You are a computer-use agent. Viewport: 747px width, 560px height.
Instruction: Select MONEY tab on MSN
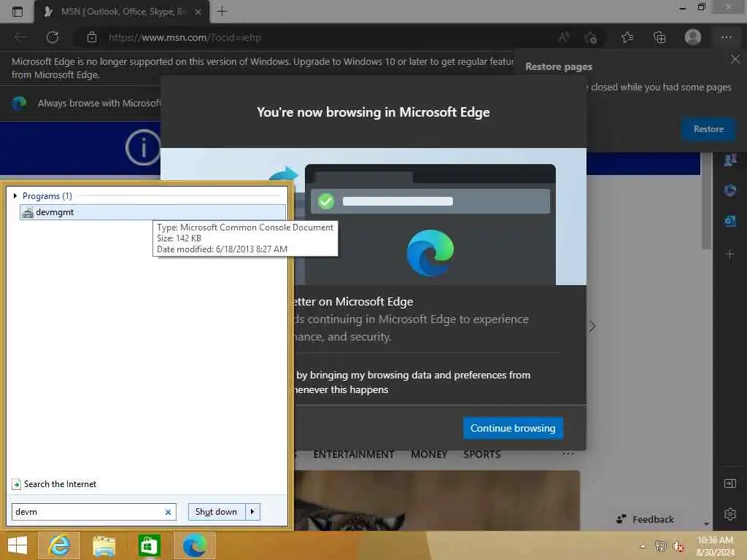(x=429, y=455)
